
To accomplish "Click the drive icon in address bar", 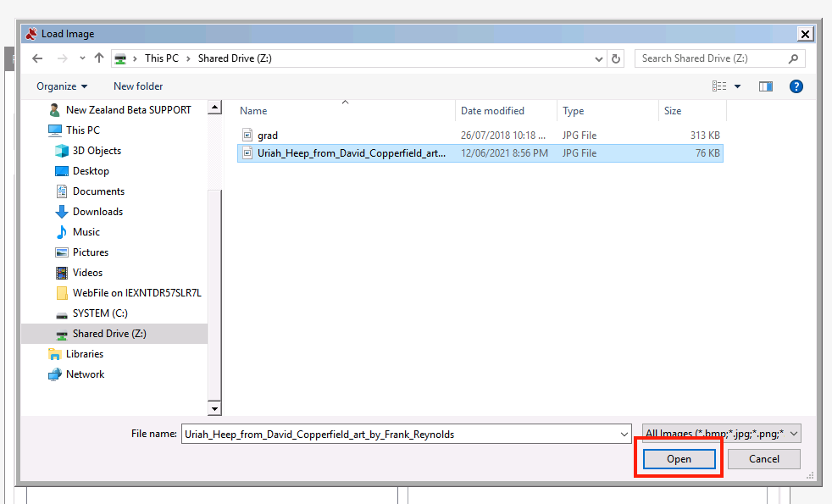I will 120,58.
